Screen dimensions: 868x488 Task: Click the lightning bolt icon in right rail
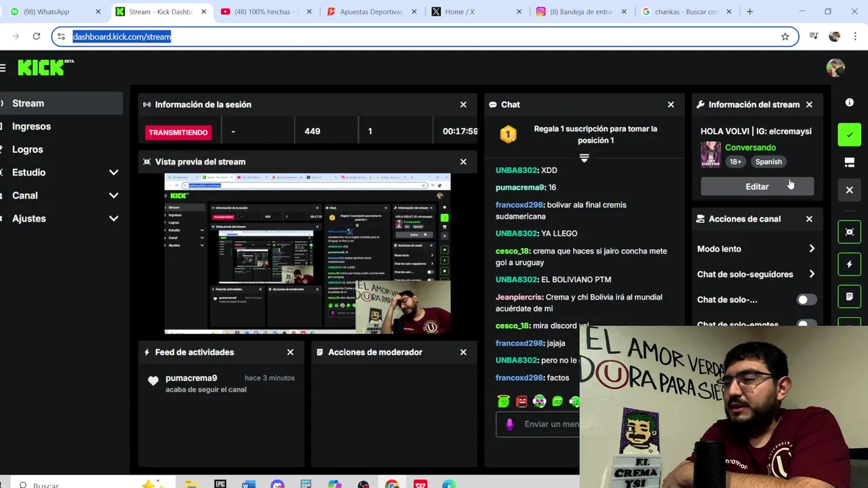[849, 264]
